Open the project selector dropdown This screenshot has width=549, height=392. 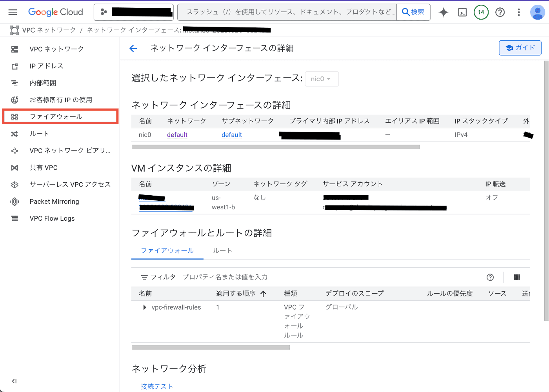[x=134, y=12]
